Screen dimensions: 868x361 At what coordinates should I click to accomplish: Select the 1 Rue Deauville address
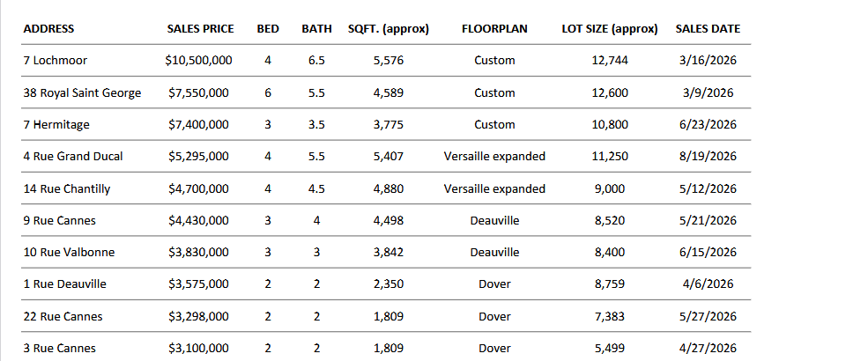(64, 284)
